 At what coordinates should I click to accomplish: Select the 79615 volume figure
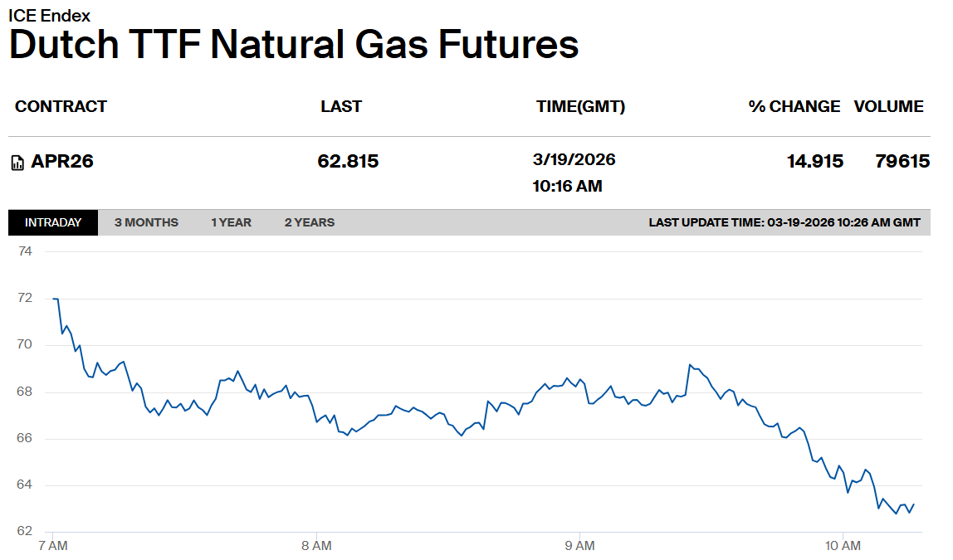point(902,162)
